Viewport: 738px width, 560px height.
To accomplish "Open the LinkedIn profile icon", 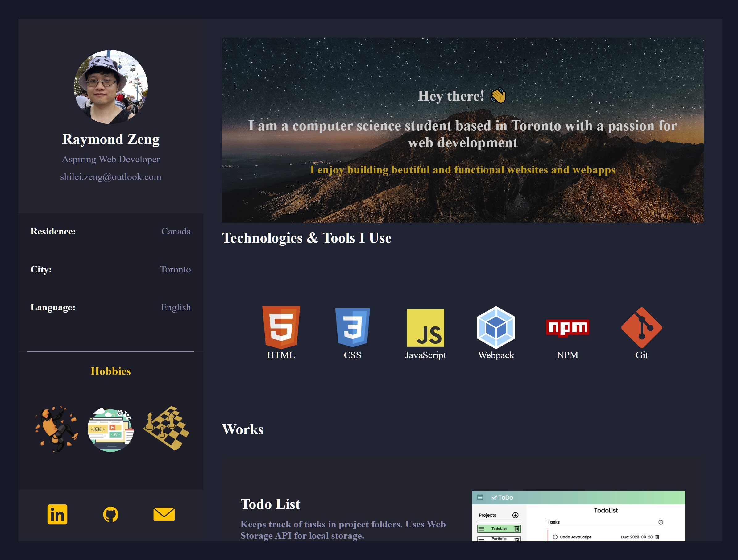I will click(x=57, y=514).
